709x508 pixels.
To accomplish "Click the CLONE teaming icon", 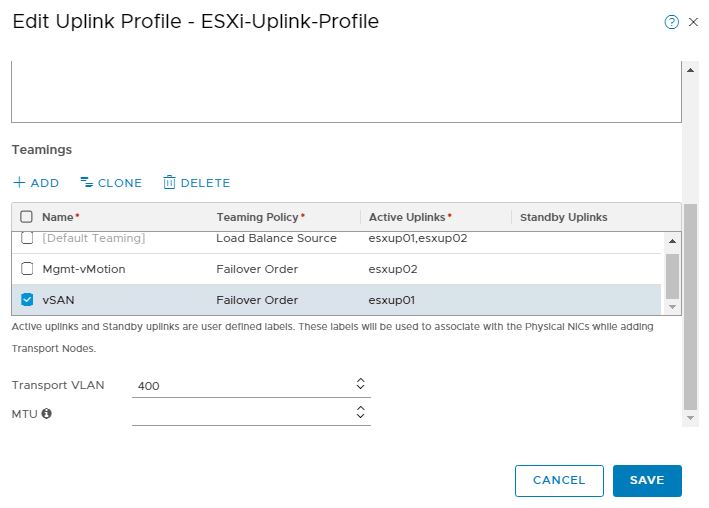I will pyautogui.click(x=87, y=183).
